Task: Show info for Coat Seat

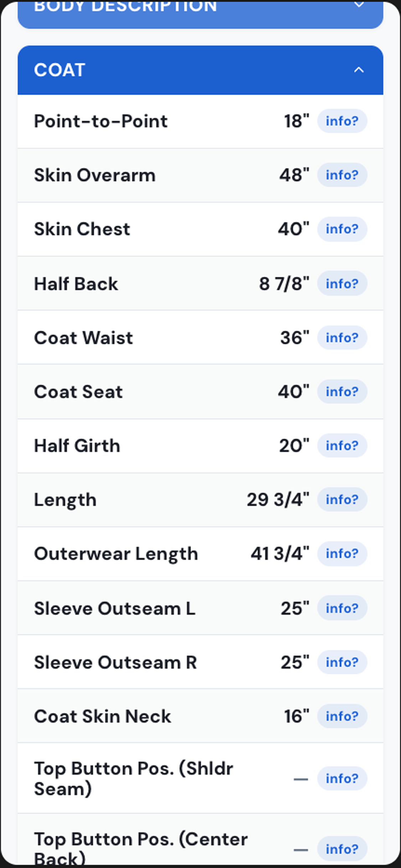Action: point(342,392)
